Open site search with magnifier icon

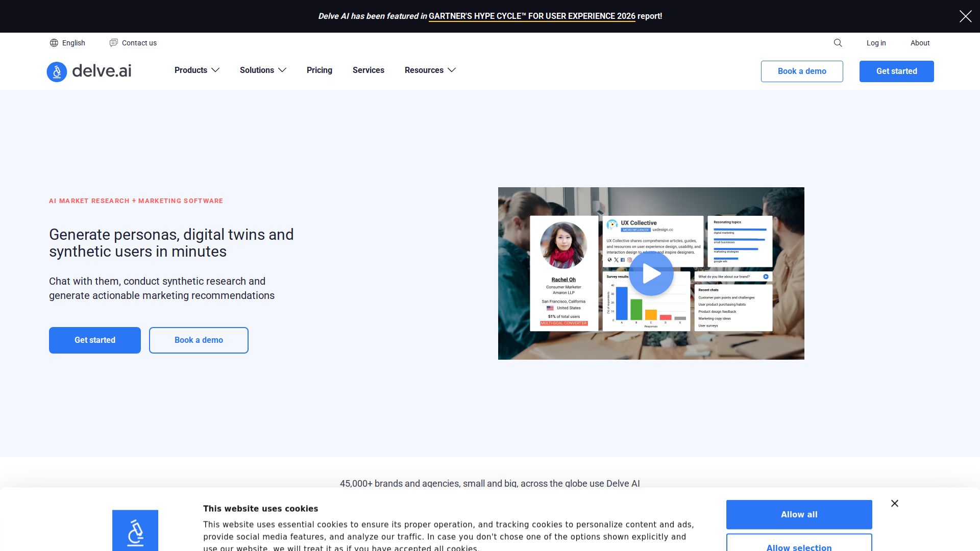838,43
